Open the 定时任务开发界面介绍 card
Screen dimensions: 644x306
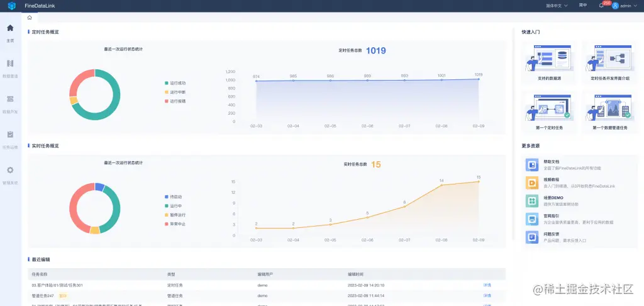click(x=610, y=63)
